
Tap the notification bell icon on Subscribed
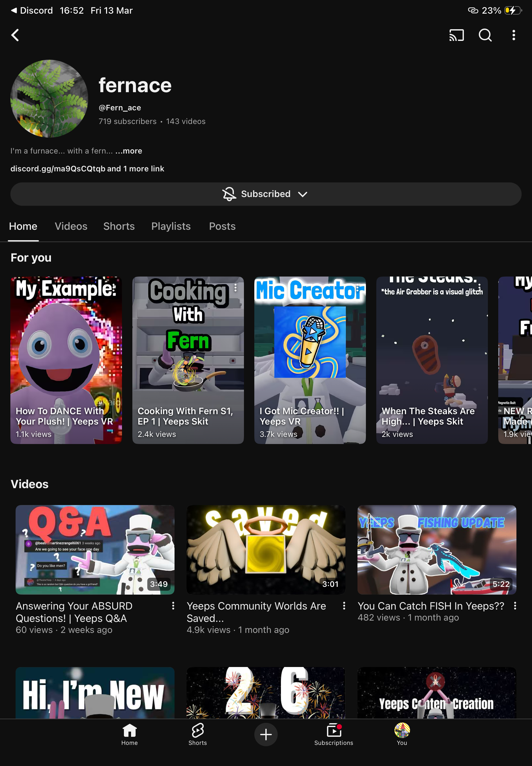pos(229,194)
